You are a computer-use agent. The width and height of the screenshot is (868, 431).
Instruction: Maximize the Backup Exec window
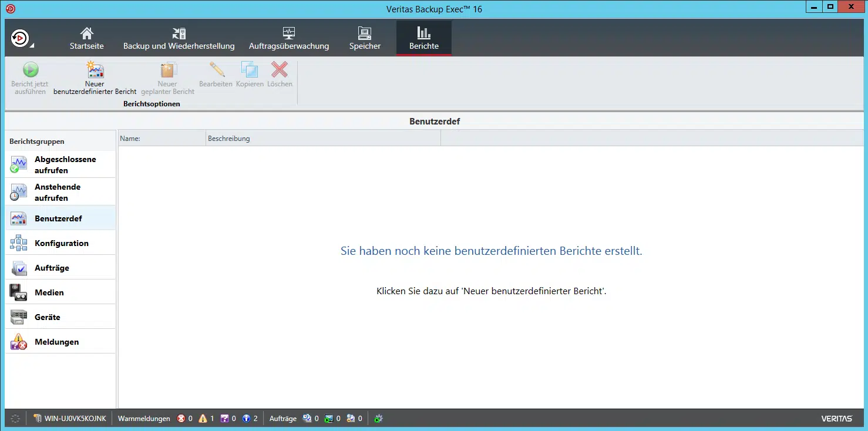pyautogui.click(x=830, y=6)
